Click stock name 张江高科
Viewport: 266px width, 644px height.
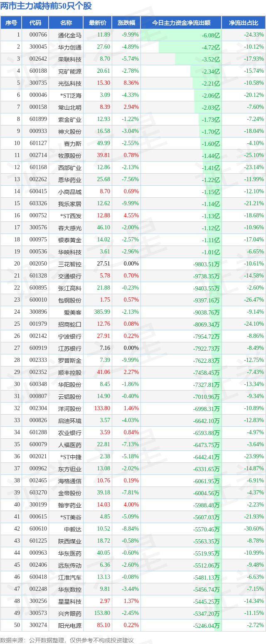pos(70,288)
